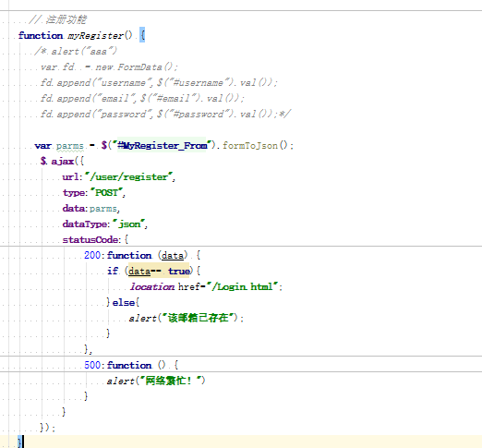The height and width of the screenshot is (448, 482).
Task: Click the alert string 该邮箱已存在
Action: click(199, 318)
